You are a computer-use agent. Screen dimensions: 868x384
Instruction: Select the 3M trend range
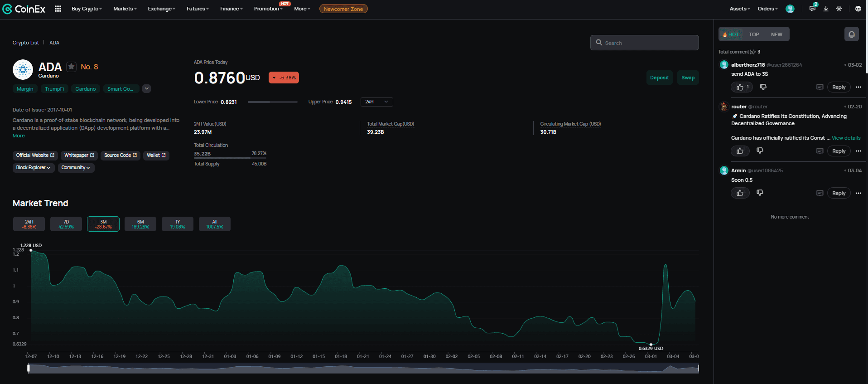[x=103, y=224]
